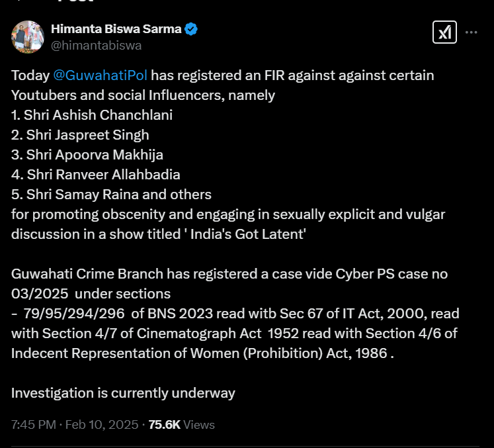Click the display name Himanta Biswa Sarma
Image resolution: width=494 pixels, height=448 pixels.
pos(116,29)
